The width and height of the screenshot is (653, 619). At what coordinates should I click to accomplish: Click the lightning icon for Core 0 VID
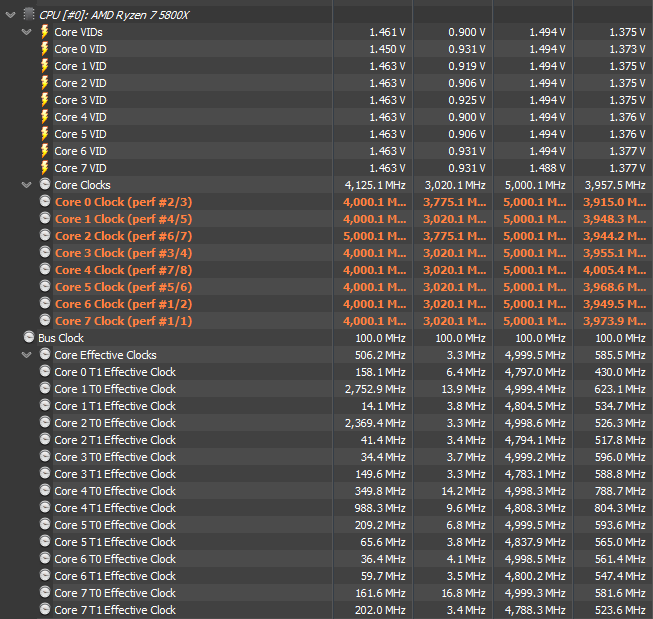click(x=45, y=49)
